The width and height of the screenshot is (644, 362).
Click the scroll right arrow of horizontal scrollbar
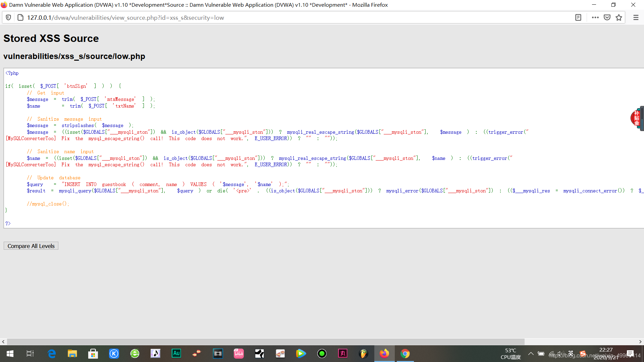click(640, 342)
